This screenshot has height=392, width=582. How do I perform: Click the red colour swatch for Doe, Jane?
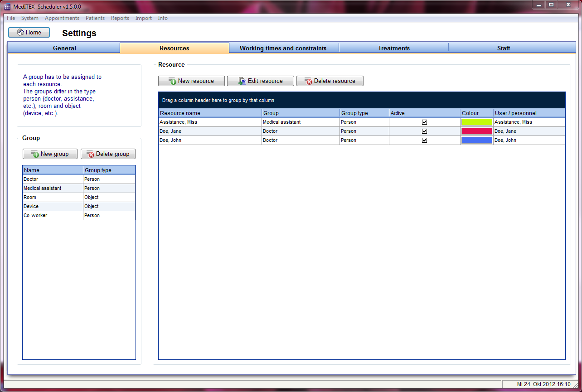[x=477, y=131]
